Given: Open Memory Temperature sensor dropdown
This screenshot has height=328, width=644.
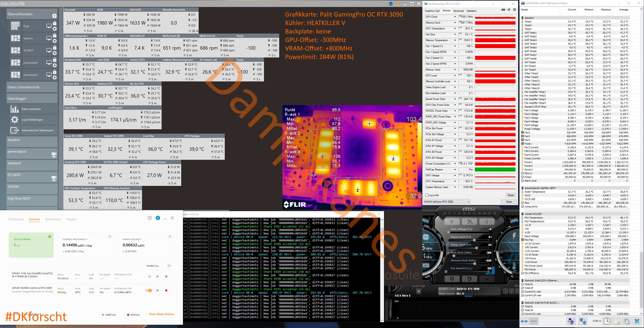Looking at the screenshot, I should click(x=455, y=40).
